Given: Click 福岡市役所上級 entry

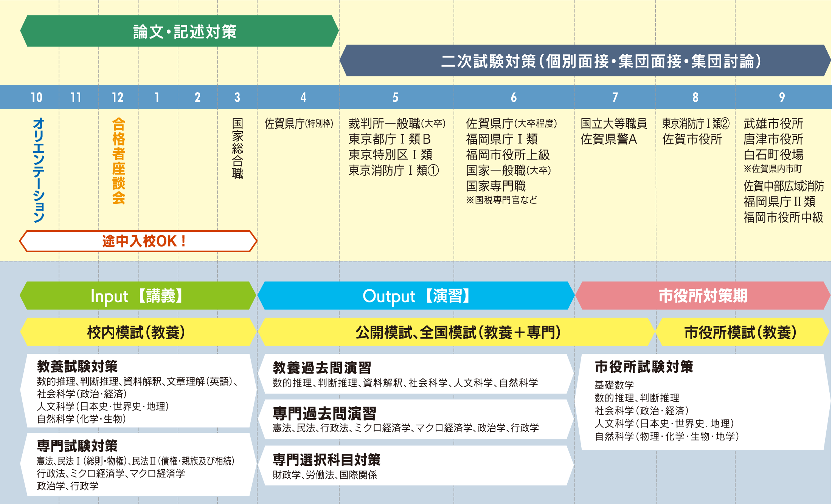Looking at the screenshot, I should 508,155.
